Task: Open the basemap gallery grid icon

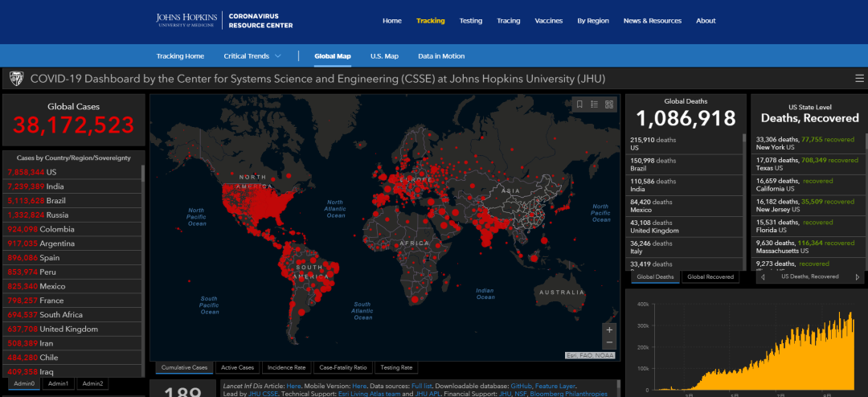Action: tap(609, 104)
